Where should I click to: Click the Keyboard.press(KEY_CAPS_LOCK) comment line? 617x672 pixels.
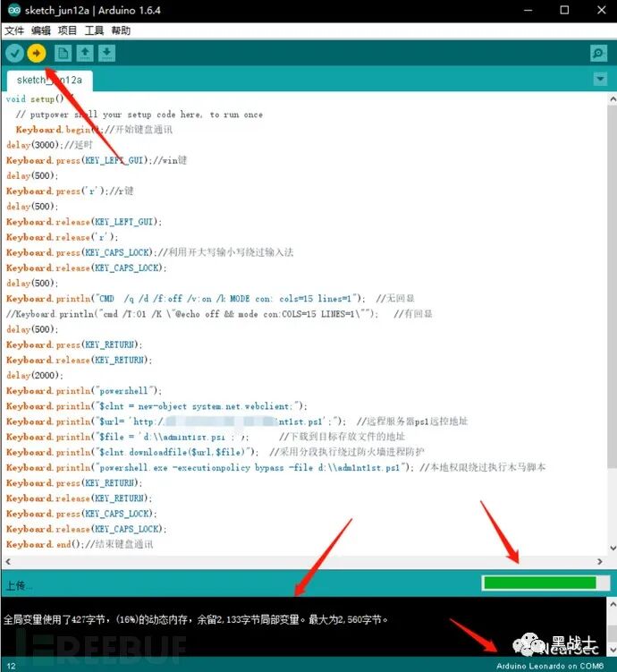tap(150, 252)
